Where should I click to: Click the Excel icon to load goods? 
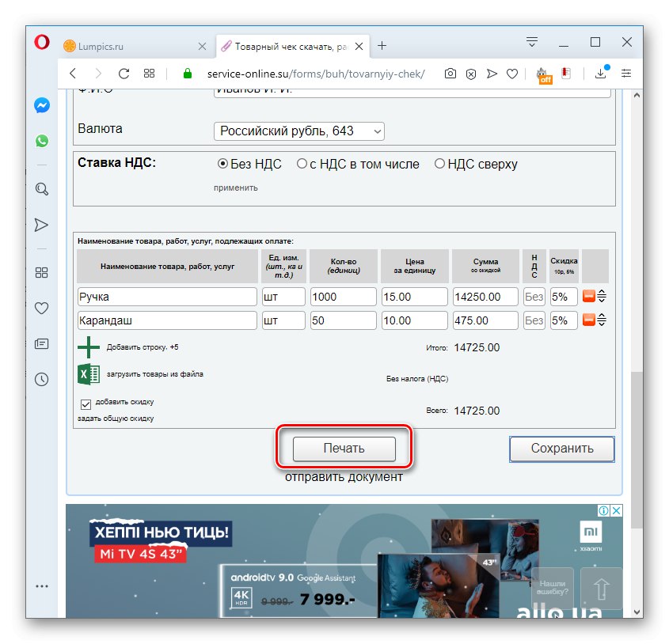89,374
